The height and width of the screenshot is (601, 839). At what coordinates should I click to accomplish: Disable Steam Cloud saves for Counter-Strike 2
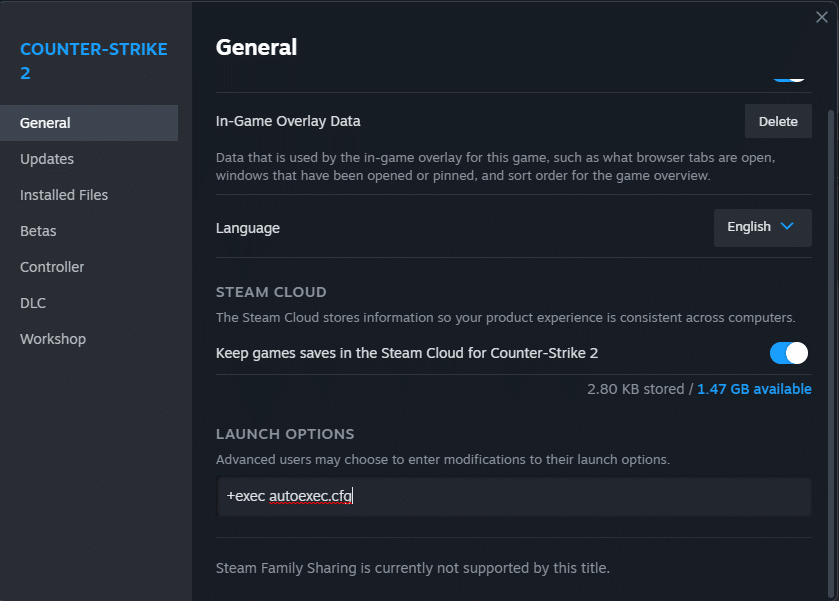787,352
